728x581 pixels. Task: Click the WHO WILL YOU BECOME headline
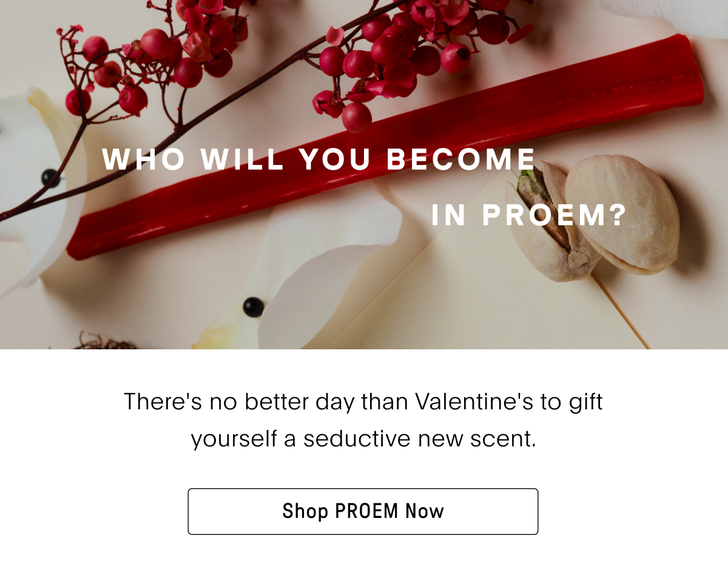point(319,160)
